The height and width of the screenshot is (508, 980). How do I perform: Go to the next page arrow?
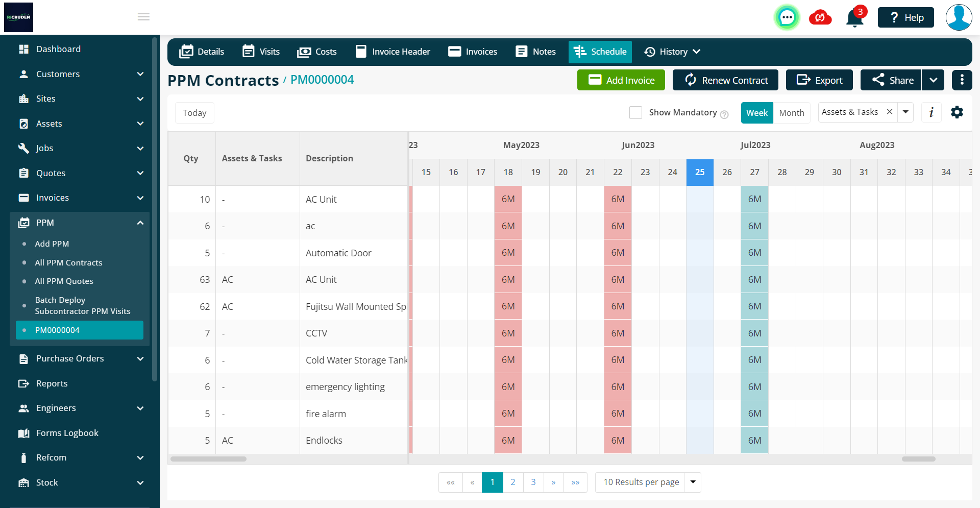(x=553, y=482)
